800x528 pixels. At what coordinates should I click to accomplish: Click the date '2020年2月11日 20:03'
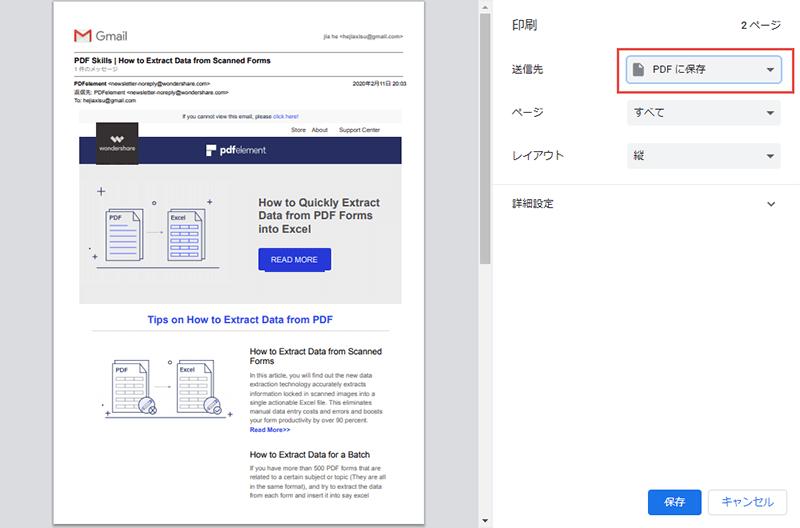(x=379, y=84)
